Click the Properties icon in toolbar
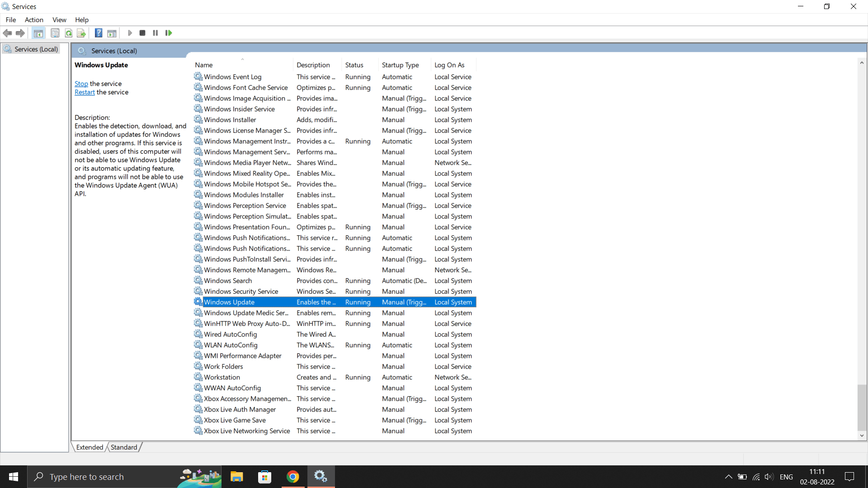 tap(54, 33)
